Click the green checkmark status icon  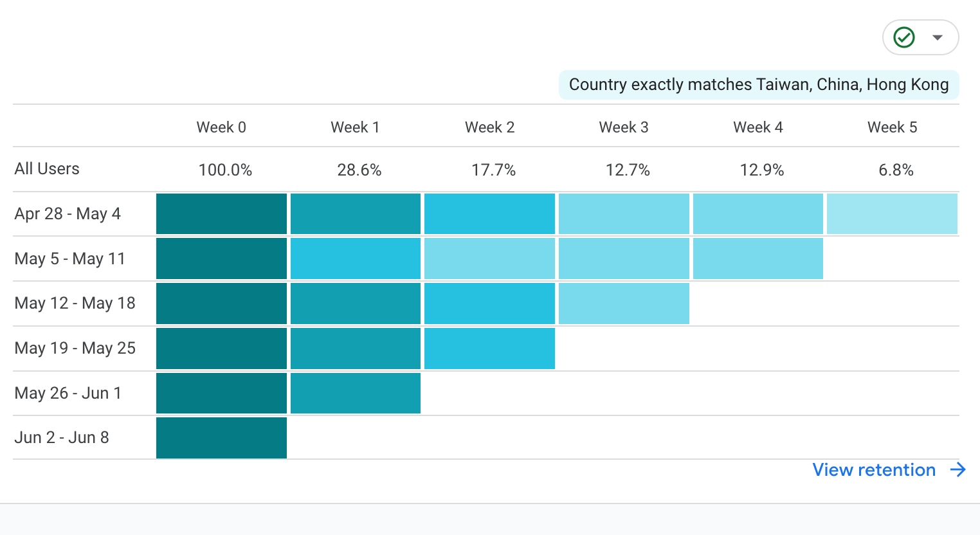click(904, 37)
